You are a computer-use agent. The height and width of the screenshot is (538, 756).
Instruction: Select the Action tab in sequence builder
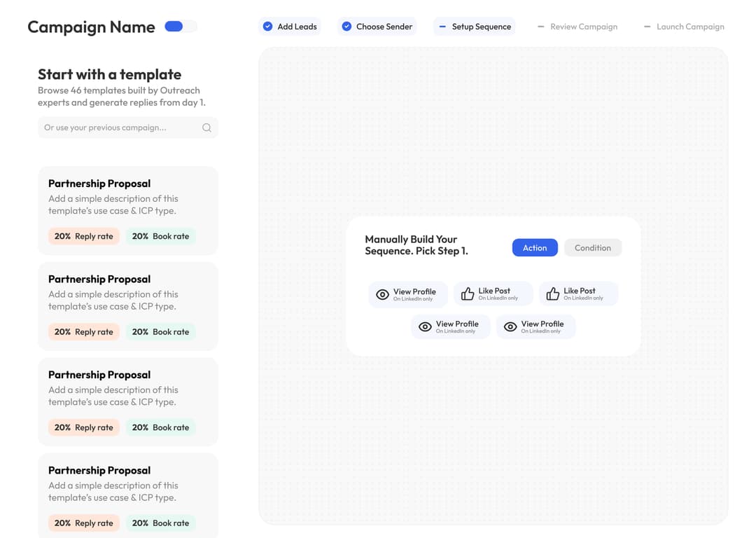pos(535,248)
